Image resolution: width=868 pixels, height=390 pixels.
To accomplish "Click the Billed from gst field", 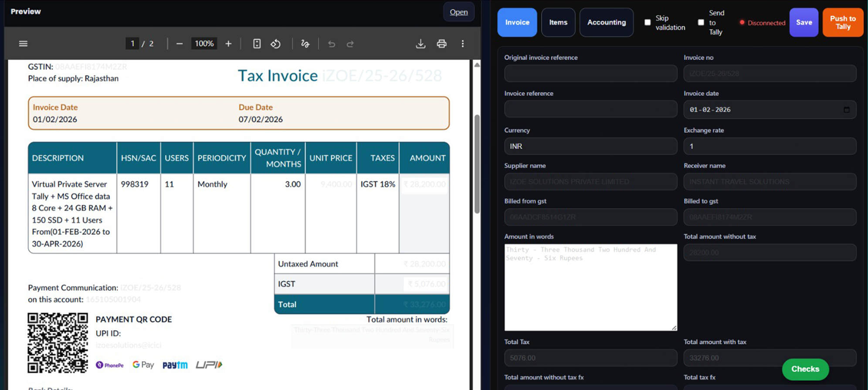I will 590,217.
